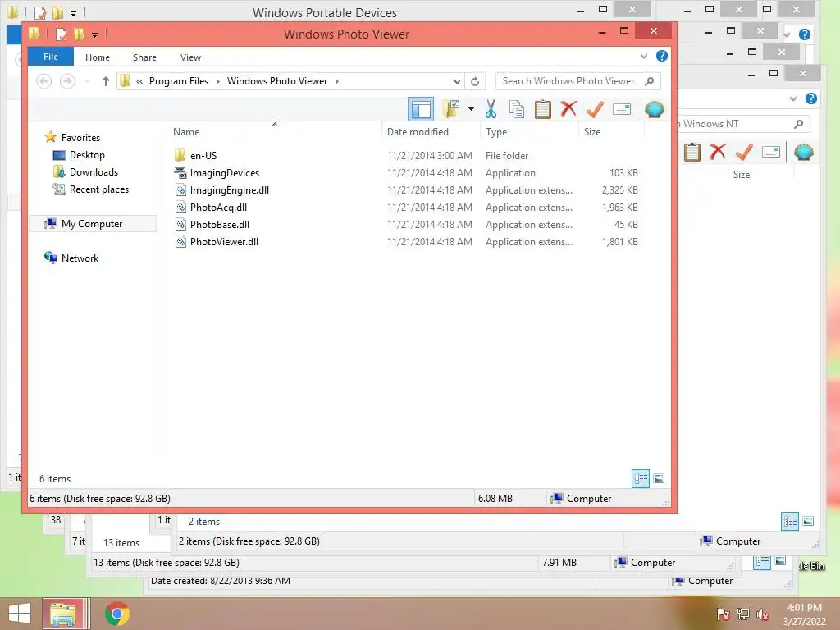Open Desktop in navigation pane
The image size is (840, 630).
pos(87,155)
